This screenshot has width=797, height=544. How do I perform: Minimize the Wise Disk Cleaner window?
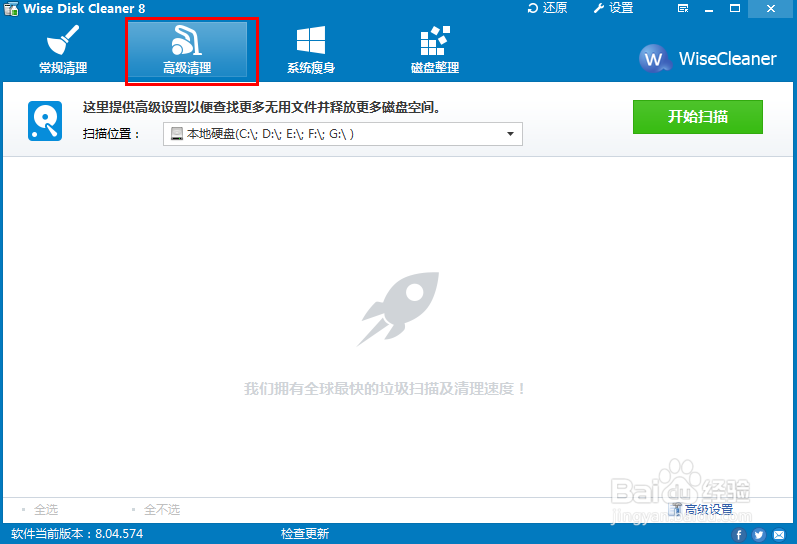pyautogui.click(x=709, y=9)
